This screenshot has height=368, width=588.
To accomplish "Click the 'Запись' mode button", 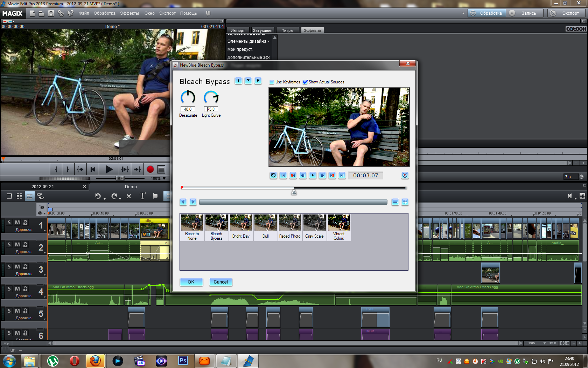I will pyautogui.click(x=524, y=13).
